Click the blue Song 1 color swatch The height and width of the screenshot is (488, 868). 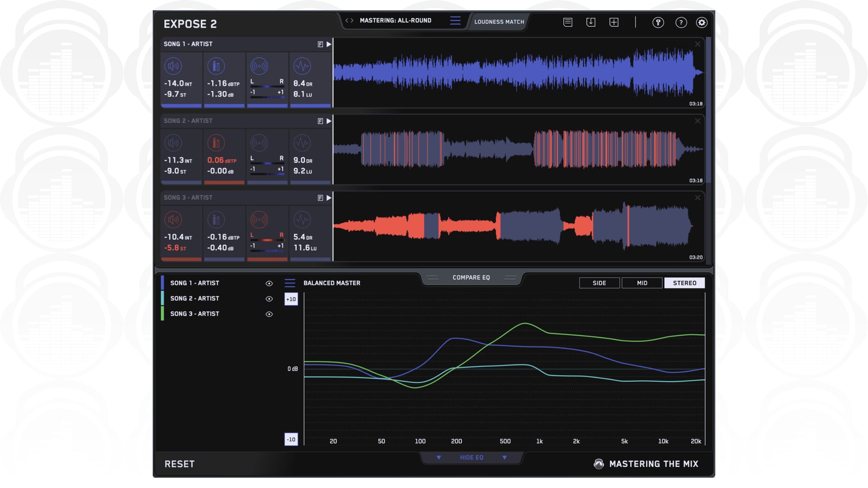pos(162,283)
